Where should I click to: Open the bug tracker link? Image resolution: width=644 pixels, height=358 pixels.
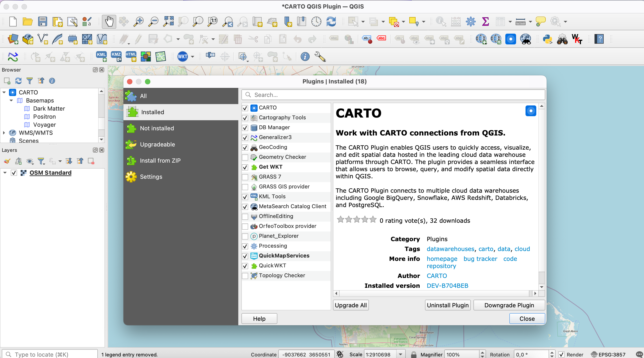tap(480, 259)
